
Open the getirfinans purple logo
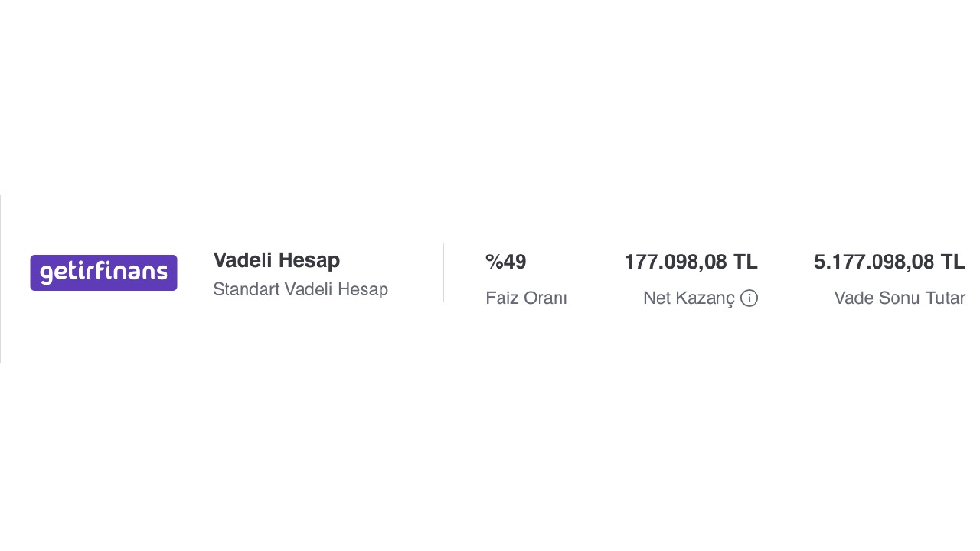pyautogui.click(x=103, y=272)
